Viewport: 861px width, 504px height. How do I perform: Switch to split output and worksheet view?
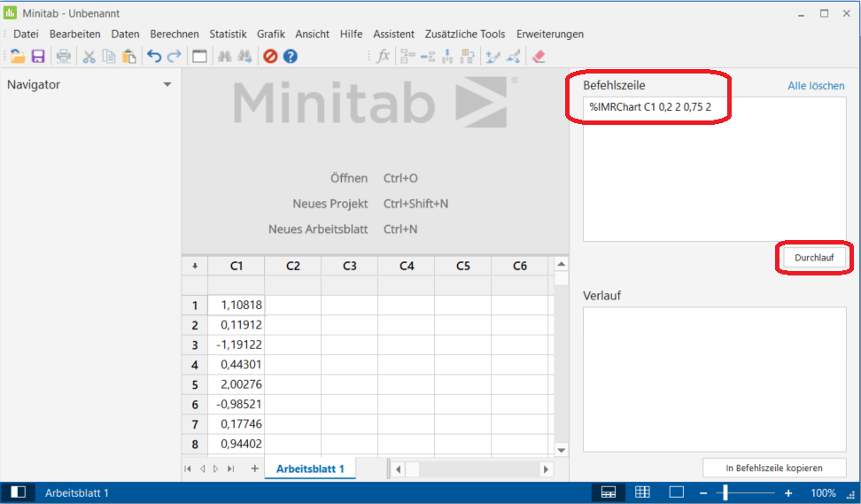pyautogui.click(x=609, y=492)
